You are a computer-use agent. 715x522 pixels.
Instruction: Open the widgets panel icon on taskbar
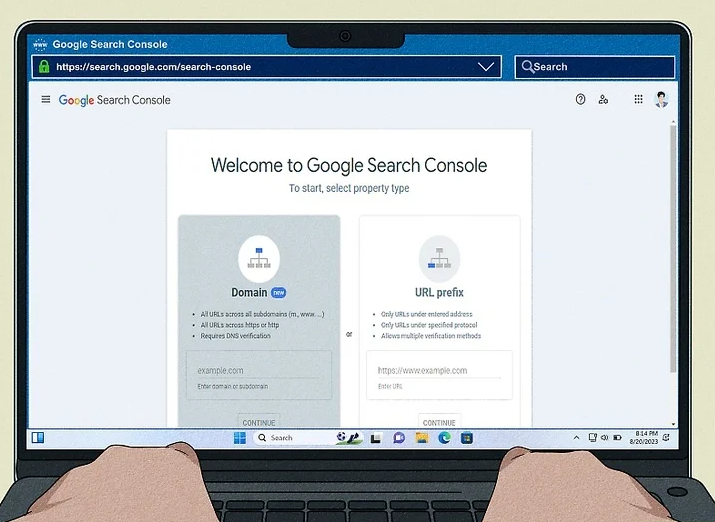(x=38, y=438)
